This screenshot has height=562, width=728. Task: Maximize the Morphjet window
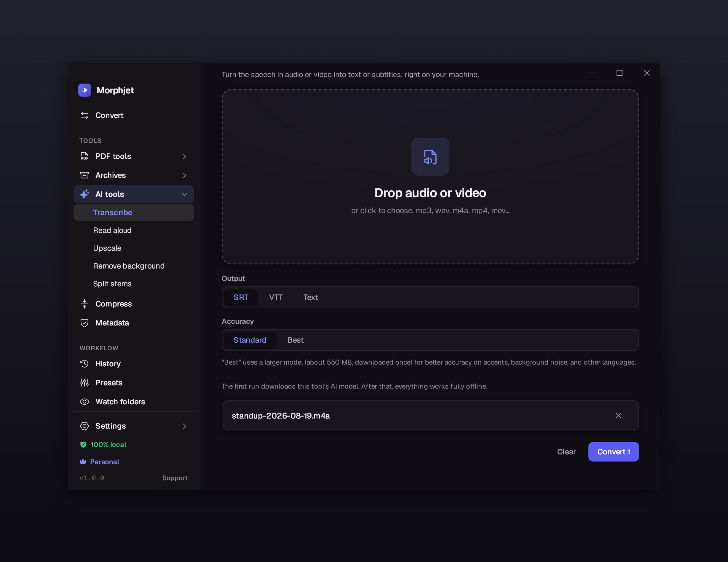click(x=619, y=73)
